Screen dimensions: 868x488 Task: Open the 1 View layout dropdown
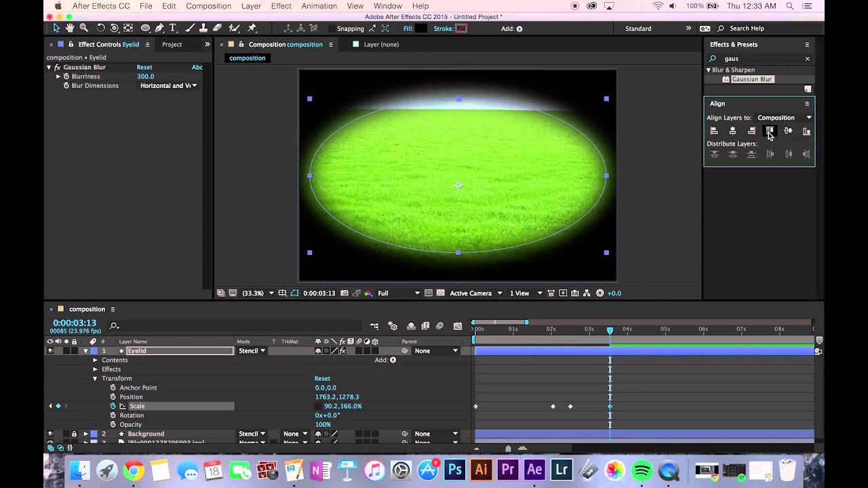click(526, 293)
